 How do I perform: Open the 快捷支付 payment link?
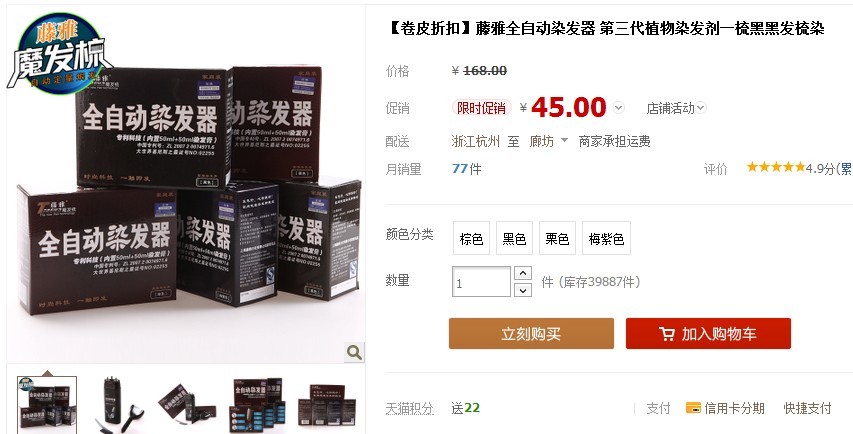pyautogui.click(x=807, y=408)
